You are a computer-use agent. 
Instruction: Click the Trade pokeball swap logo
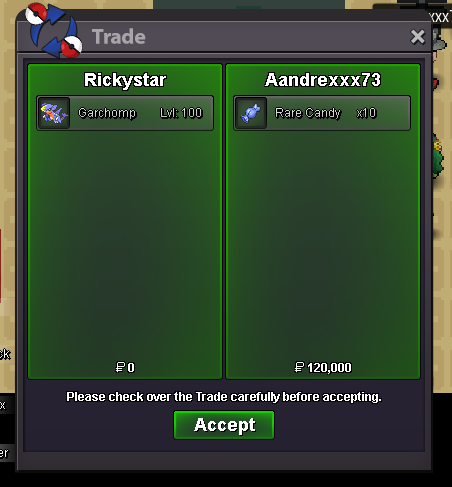click(54, 30)
